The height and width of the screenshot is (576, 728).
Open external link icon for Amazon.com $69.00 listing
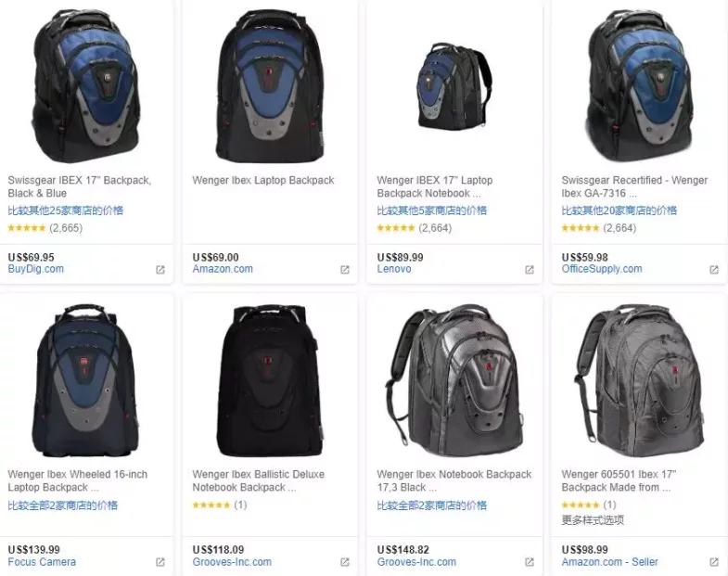345,270
